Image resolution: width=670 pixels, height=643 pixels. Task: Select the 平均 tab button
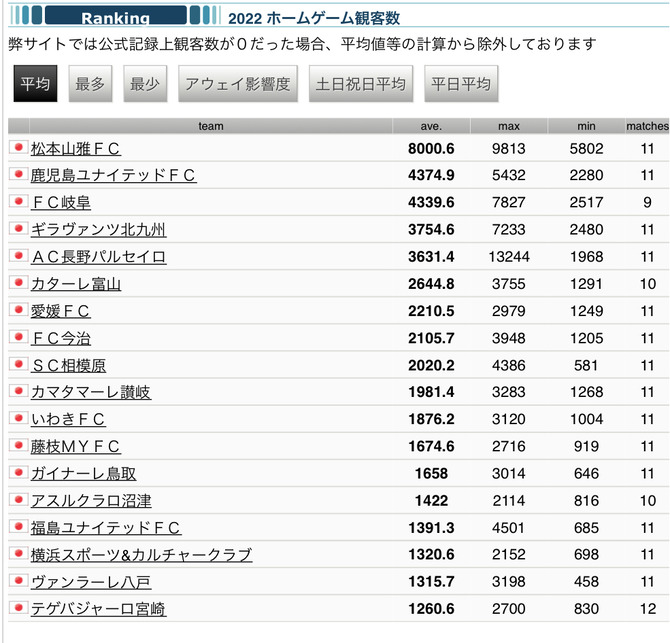pyautogui.click(x=35, y=83)
